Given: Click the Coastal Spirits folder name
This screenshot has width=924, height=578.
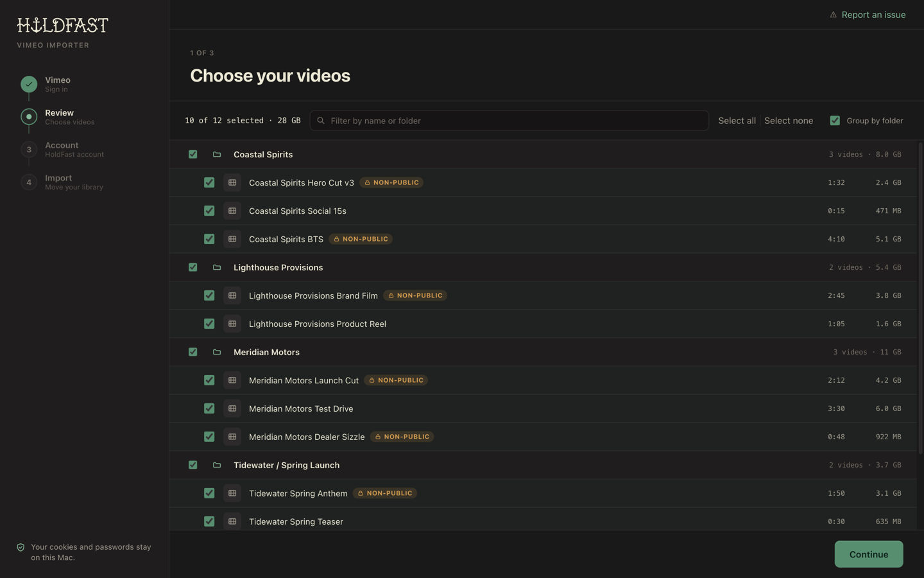Looking at the screenshot, I should pos(263,155).
